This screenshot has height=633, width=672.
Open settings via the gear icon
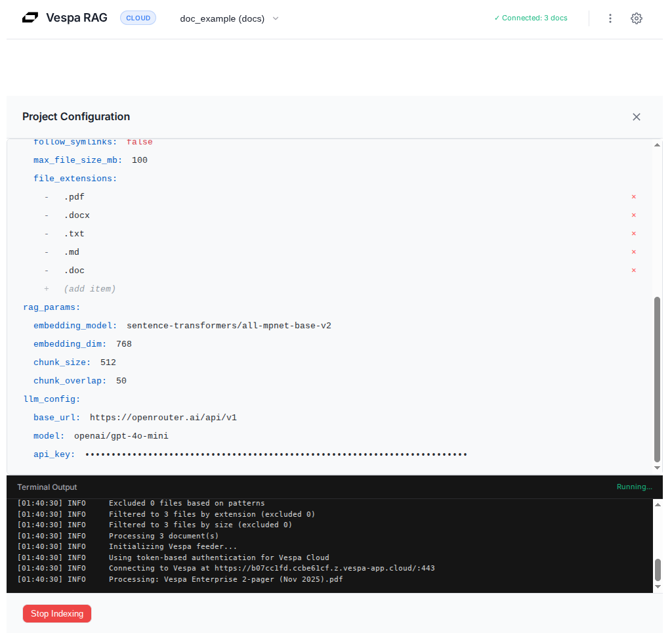click(x=637, y=18)
